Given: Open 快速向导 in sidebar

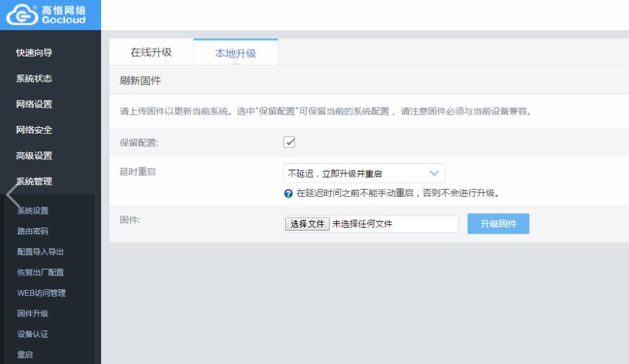Looking at the screenshot, I should click(x=34, y=52).
